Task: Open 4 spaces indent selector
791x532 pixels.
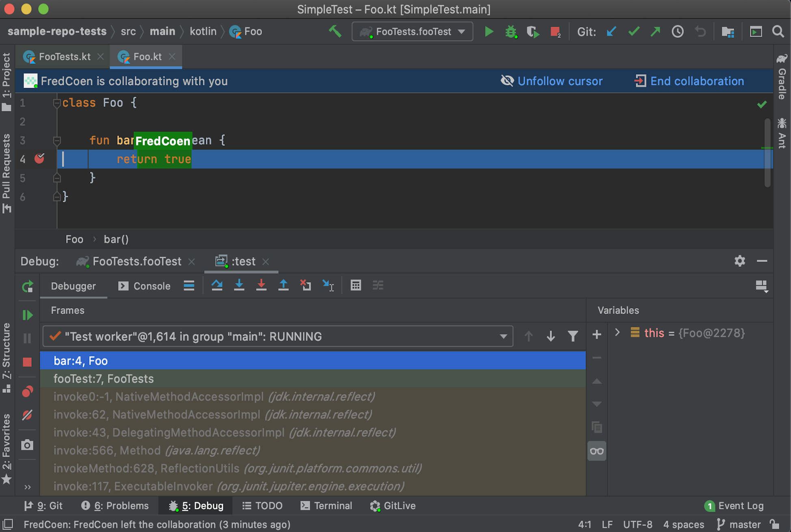Action: point(683,524)
